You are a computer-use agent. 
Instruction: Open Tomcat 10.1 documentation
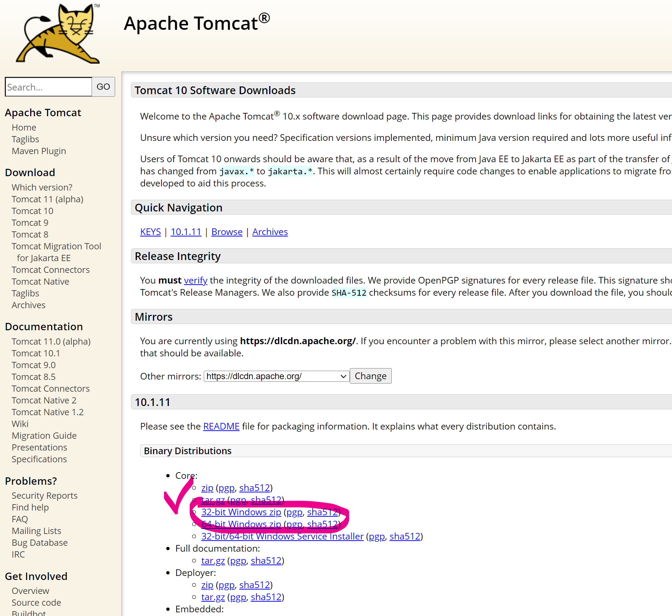tap(36, 353)
